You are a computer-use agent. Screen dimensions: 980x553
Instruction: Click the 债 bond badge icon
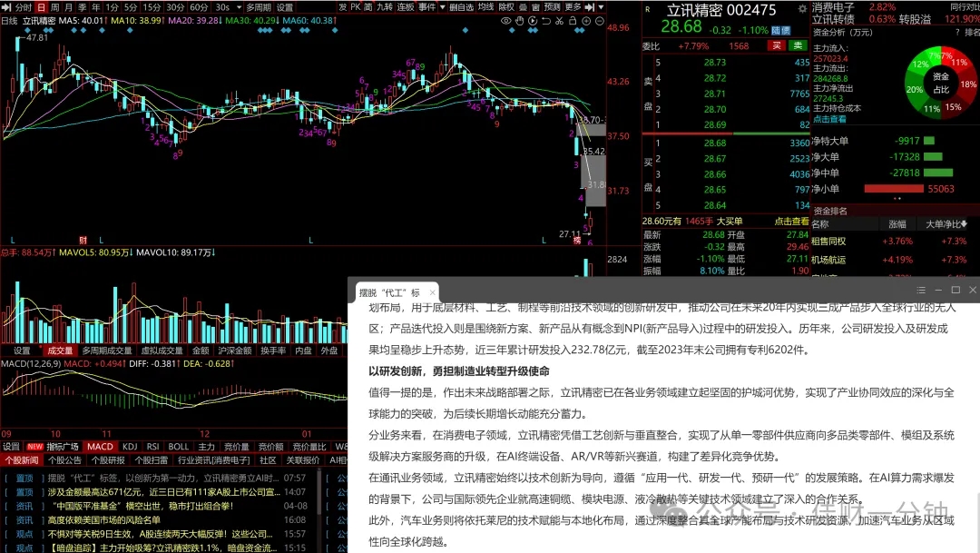coord(786,30)
